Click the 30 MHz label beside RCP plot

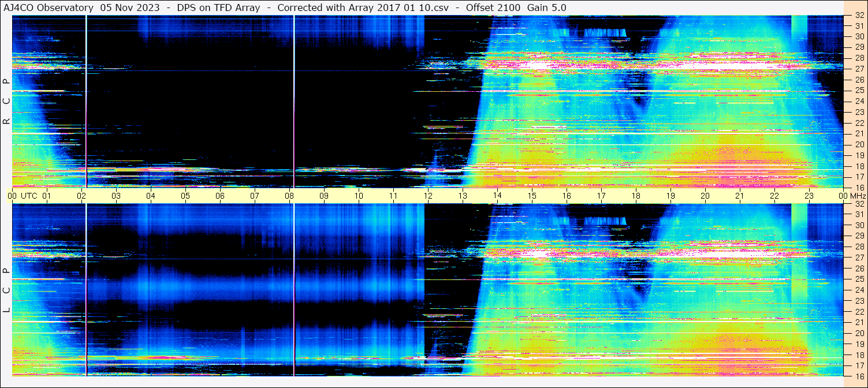point(859,37)
